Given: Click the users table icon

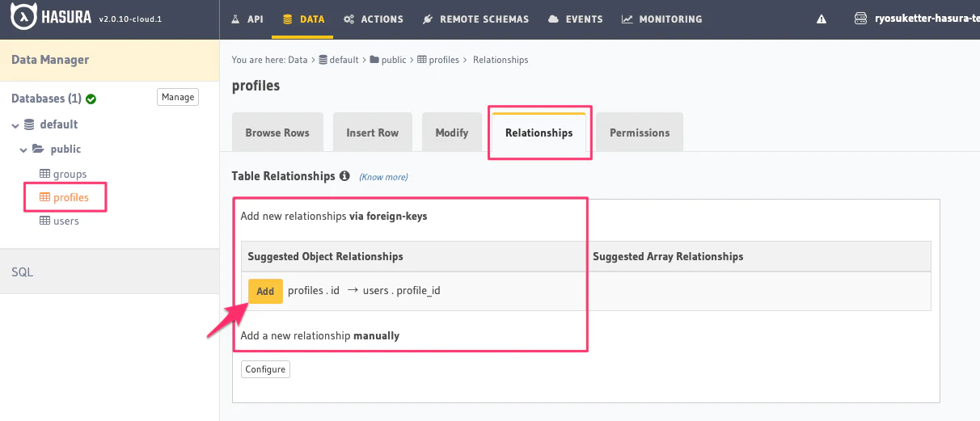Looking at the screenshot, I should coord(45,221).
